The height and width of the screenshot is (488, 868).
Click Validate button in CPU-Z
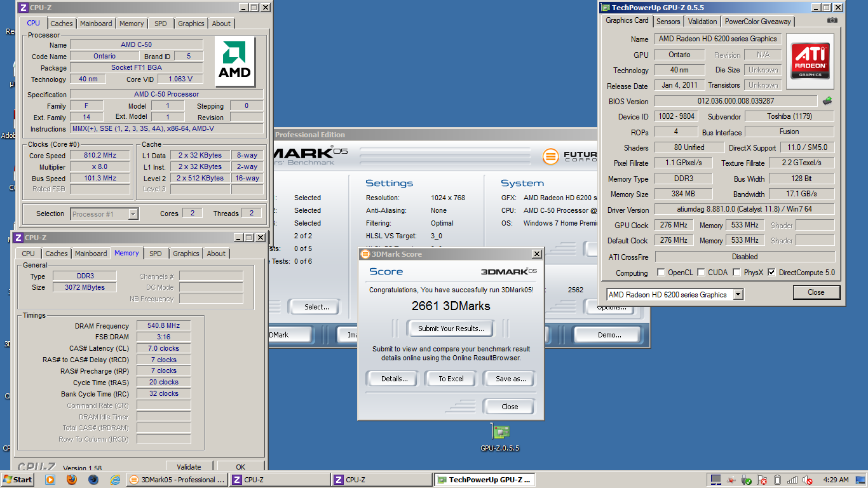click(x=189, y=466)
